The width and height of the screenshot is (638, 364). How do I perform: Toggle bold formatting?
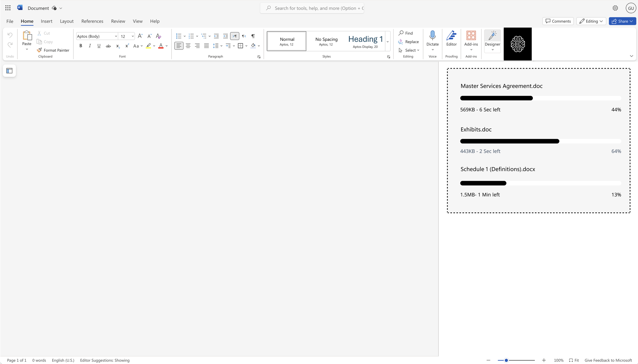[x=81, y=46]
